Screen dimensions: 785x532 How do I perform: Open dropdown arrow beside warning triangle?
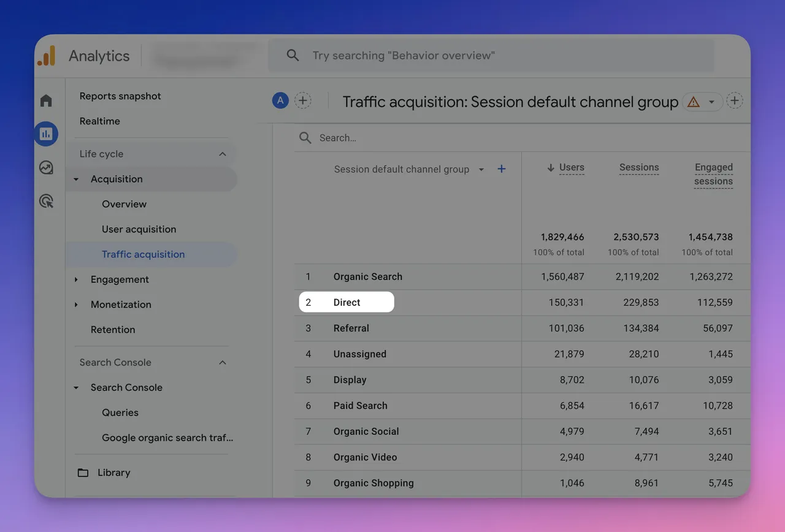point(711,102)
